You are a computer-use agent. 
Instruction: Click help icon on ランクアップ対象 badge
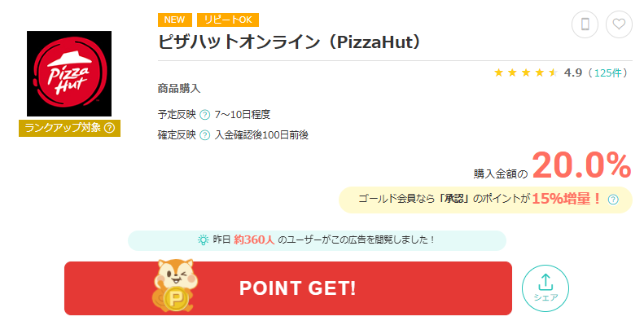(x=110, y=128)
